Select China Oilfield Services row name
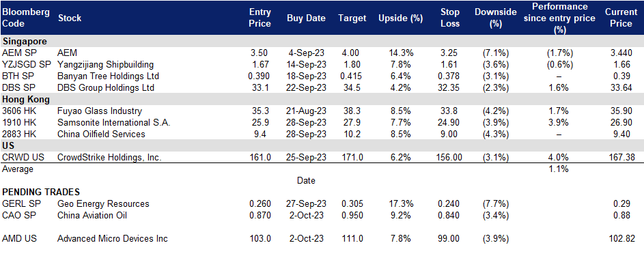 tap(101, 134)
